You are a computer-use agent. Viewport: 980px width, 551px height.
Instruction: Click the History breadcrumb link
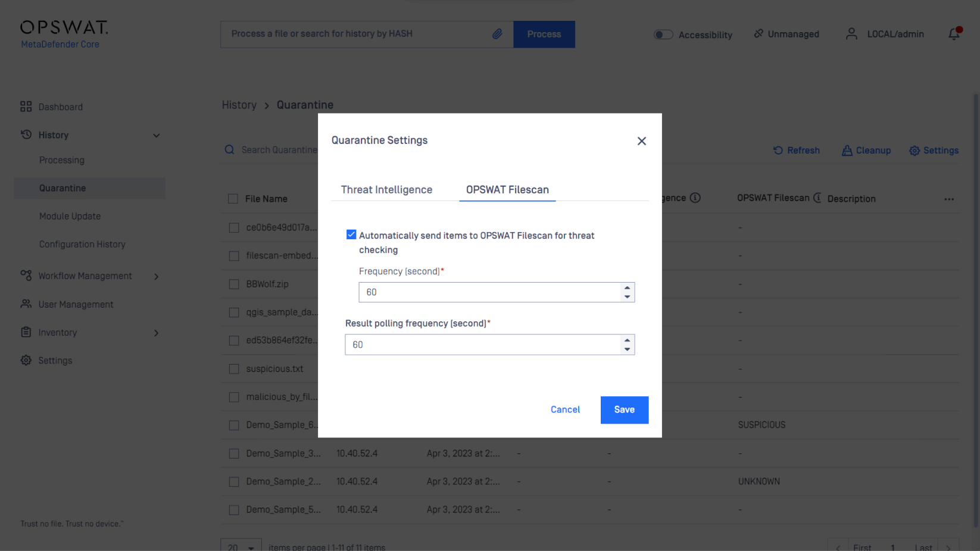(239, 105)
